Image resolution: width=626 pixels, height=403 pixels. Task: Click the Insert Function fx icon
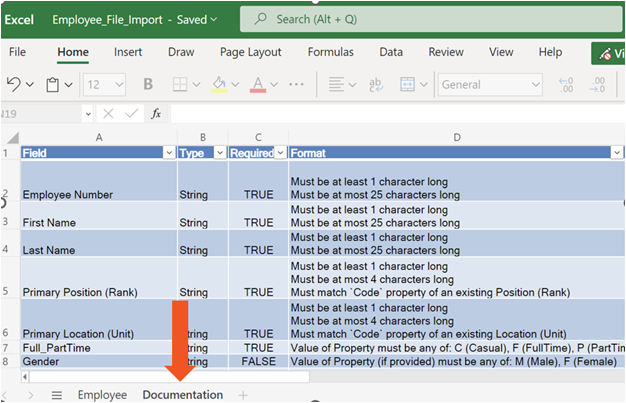[156, 114]
